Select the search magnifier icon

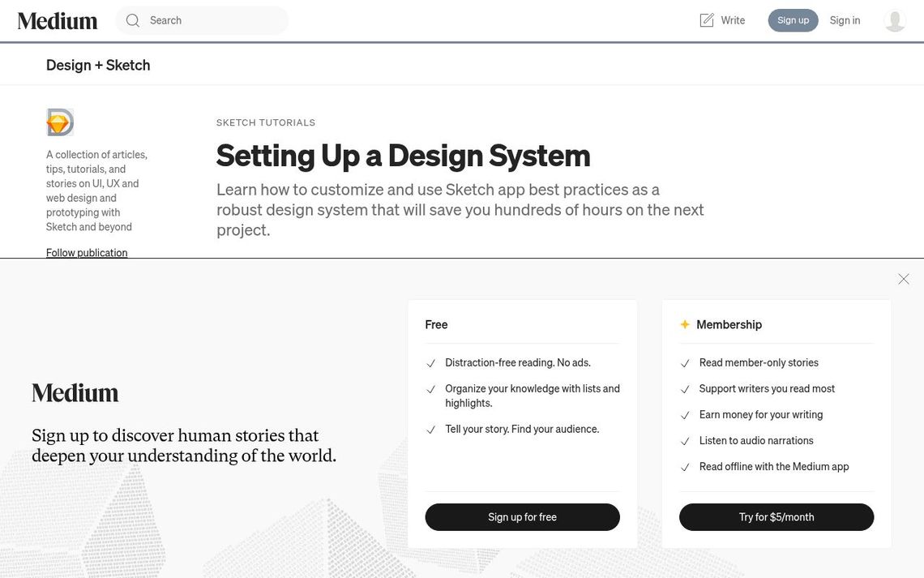click(133, 20)
